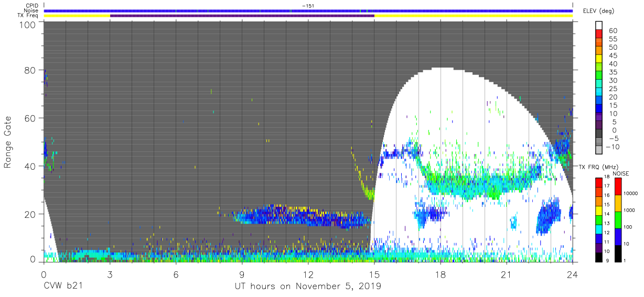Click the 20 label on Range Gate axis
644x297 pixels.
(31, 214)
